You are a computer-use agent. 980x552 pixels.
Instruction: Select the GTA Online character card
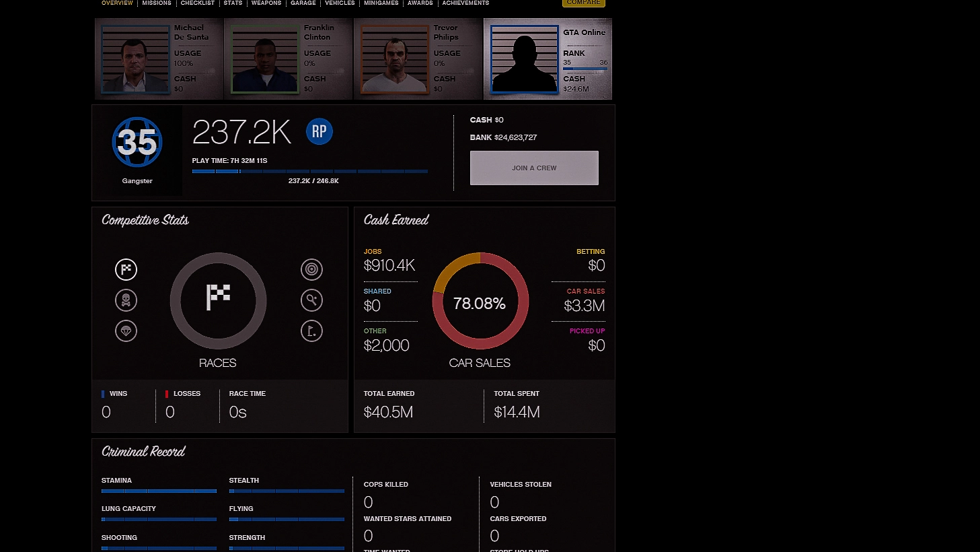pyautogui.click(x=548, y=59)
